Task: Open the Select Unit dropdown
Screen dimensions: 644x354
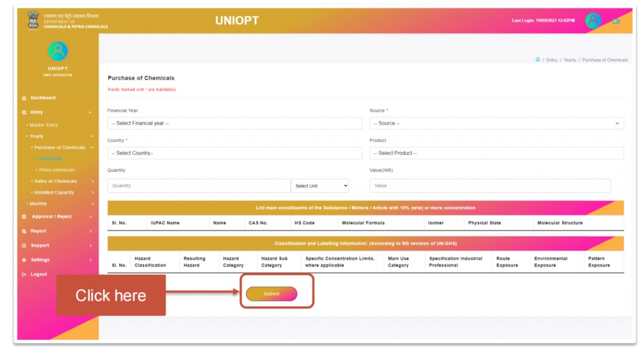Action: (x=320, y=186)
